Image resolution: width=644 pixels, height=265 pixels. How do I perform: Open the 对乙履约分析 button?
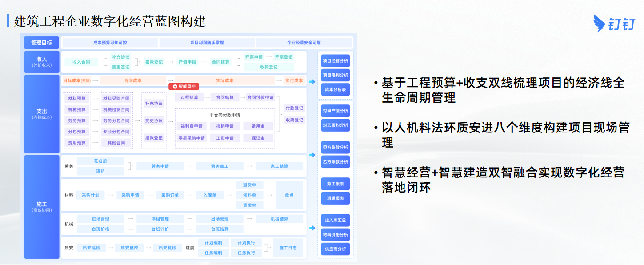point(336,125)
